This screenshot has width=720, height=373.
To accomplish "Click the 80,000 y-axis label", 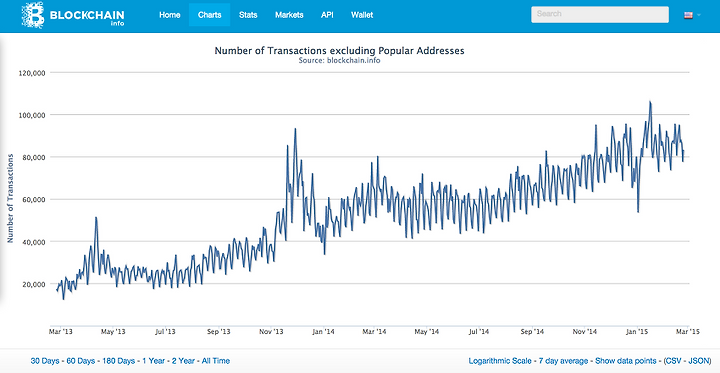I will (x=33, y=157).
